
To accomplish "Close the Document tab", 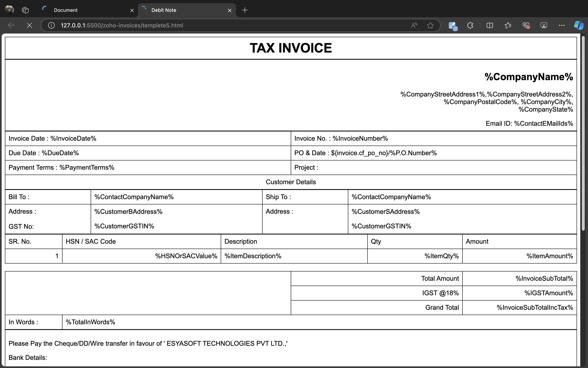I will [x=132, y=10].
